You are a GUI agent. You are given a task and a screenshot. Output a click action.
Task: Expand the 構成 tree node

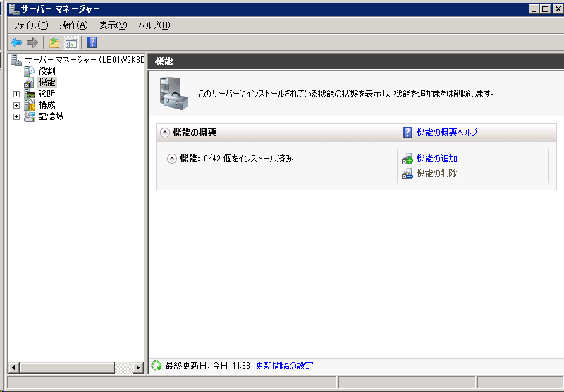[x=16, y=105]
